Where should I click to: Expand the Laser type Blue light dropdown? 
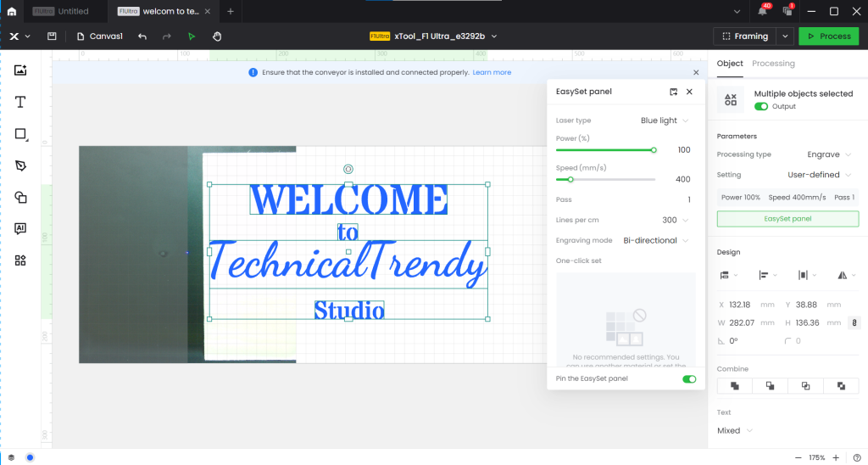coord(665,120)
